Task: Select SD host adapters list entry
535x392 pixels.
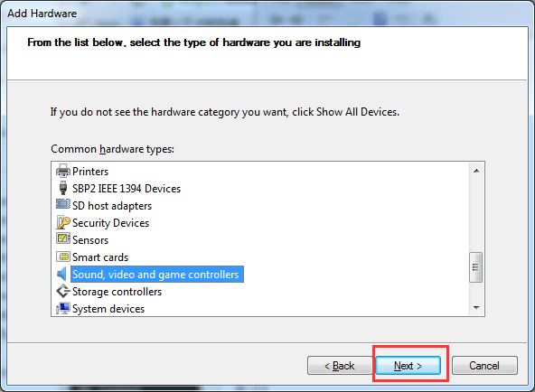Action: click(112, 206)
